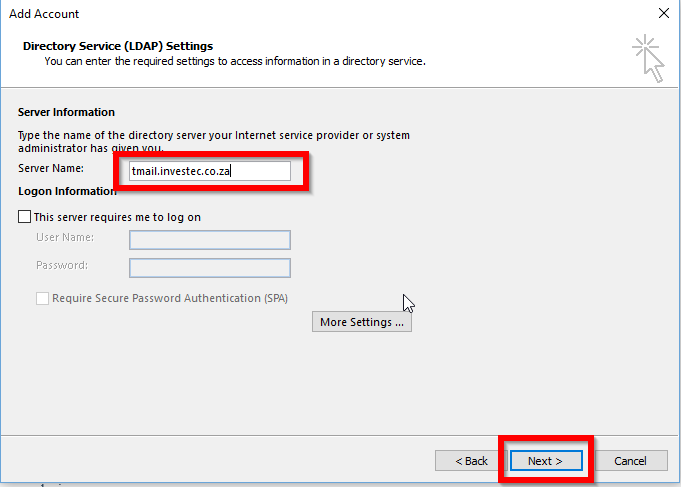
Task: Click the 'You can enter the required settings' description
Action: [235, 61]
